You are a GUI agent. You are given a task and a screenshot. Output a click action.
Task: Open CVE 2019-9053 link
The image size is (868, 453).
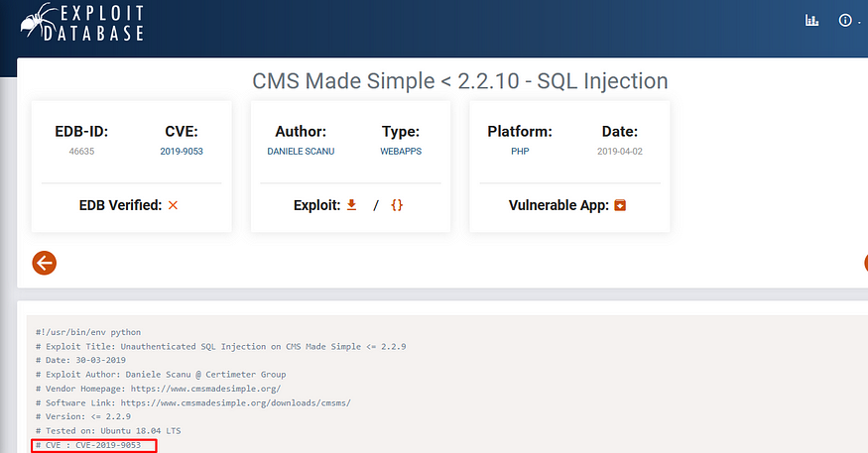point(182,151)
